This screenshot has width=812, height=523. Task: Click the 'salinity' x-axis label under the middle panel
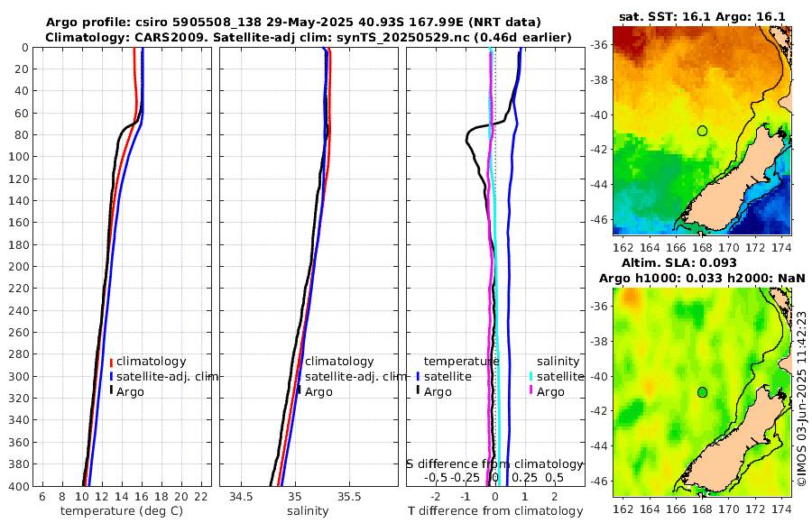308,511
